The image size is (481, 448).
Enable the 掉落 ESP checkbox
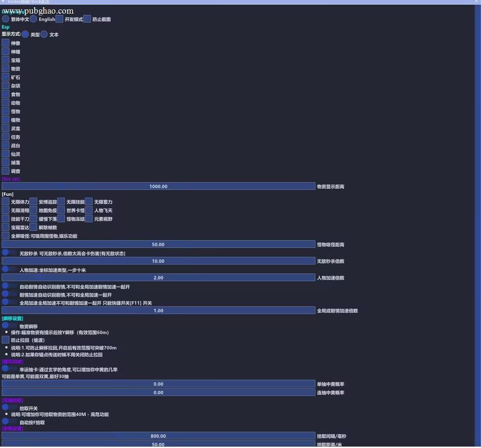6,162
